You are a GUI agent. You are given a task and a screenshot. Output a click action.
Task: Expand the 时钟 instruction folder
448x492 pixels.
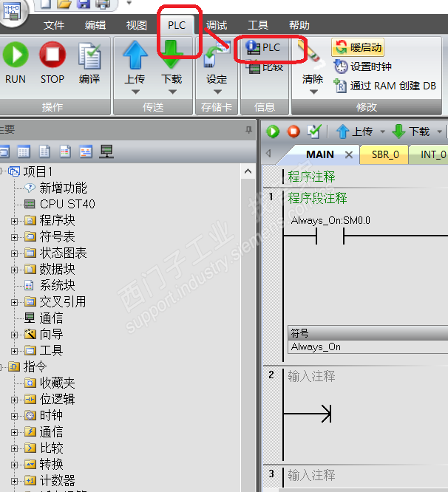tap(14, 416)
